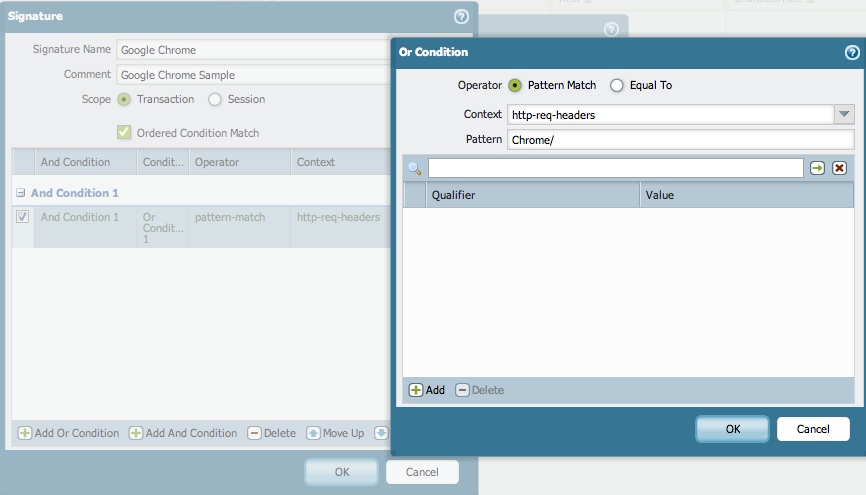Toggle the And Condition 1 row checkbox
Image resolution: width=866 pixels, height=495 pixels.
[23, 217]
